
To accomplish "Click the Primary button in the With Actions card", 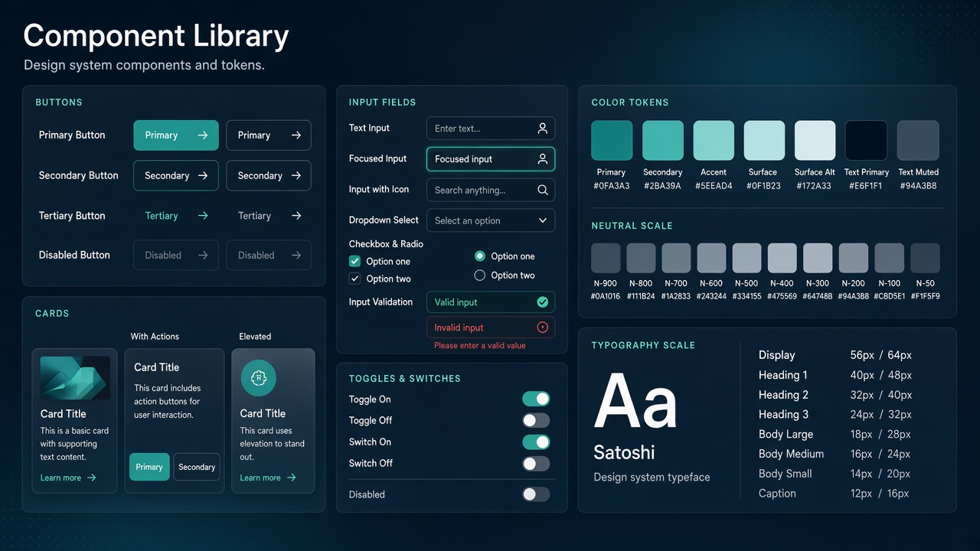I will pos(149,467).
